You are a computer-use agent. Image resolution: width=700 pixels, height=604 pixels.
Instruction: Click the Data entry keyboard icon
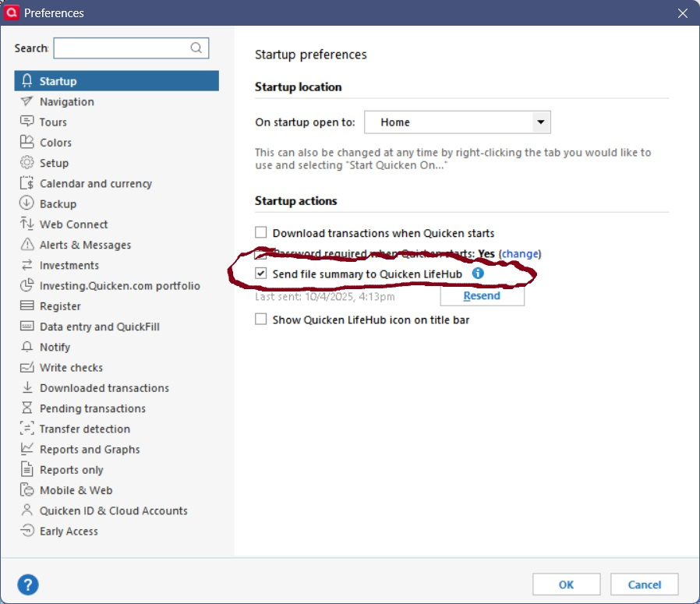point(27,327)
